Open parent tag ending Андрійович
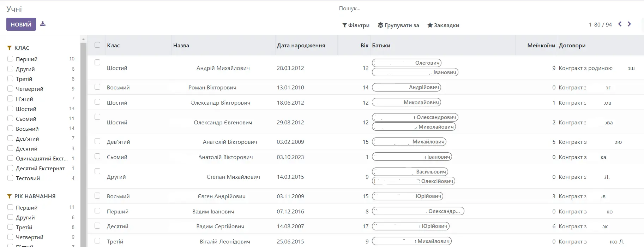The image size is (644, 247). click(x=407, y=87)
